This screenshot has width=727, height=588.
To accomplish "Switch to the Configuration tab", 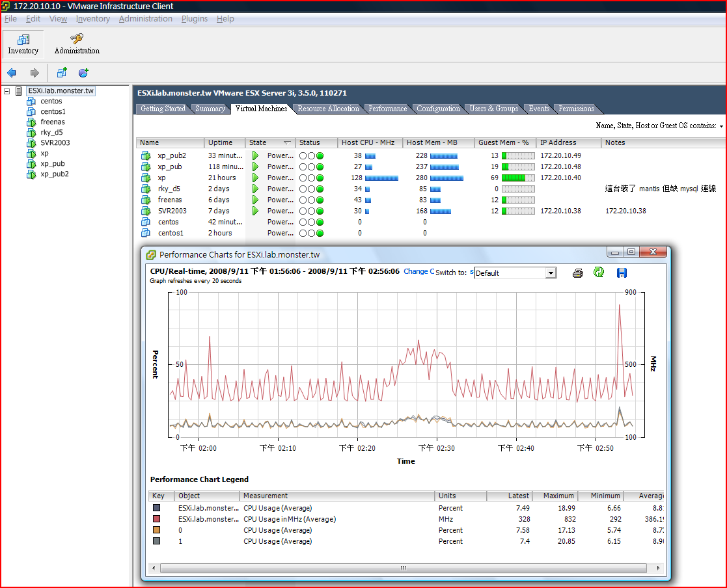I will coord(438,109).
